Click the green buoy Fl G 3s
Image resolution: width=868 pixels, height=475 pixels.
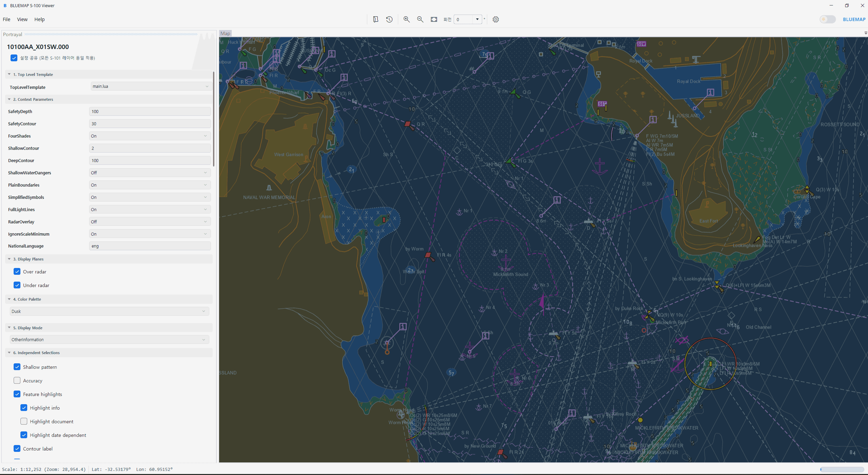point(509,162)
